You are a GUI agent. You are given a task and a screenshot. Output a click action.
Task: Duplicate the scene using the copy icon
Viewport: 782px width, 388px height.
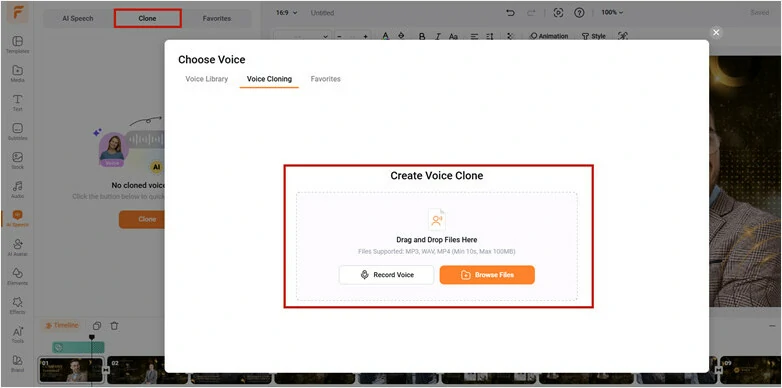click(x=97, y=326)
